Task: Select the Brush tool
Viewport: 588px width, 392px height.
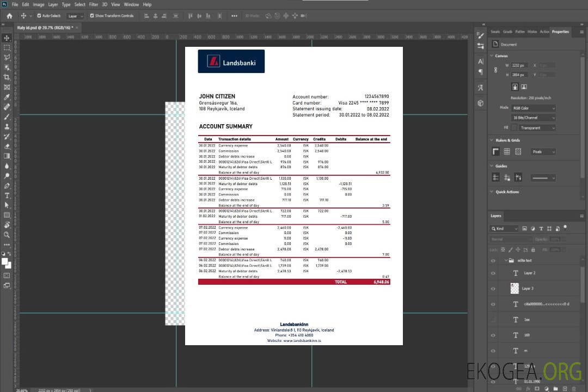Action: [7, 117]
